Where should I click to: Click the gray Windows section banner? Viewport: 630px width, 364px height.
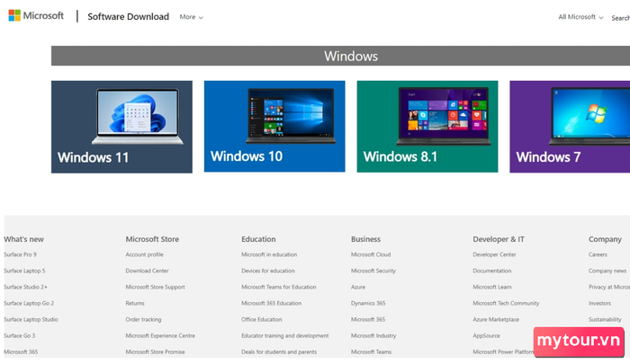point(341,56)
